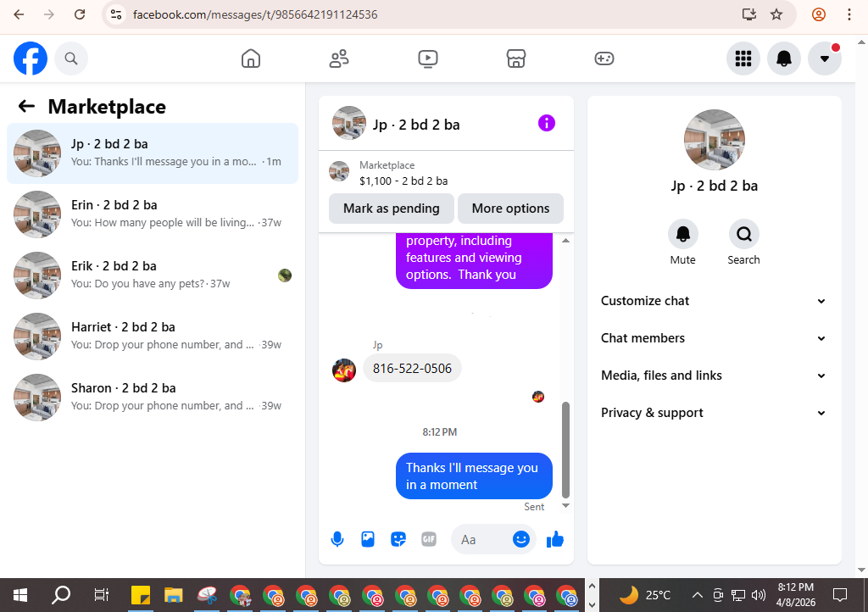Open the Chrome profile icon
Viewport: 868px width, 612px height.
(819, 14)
